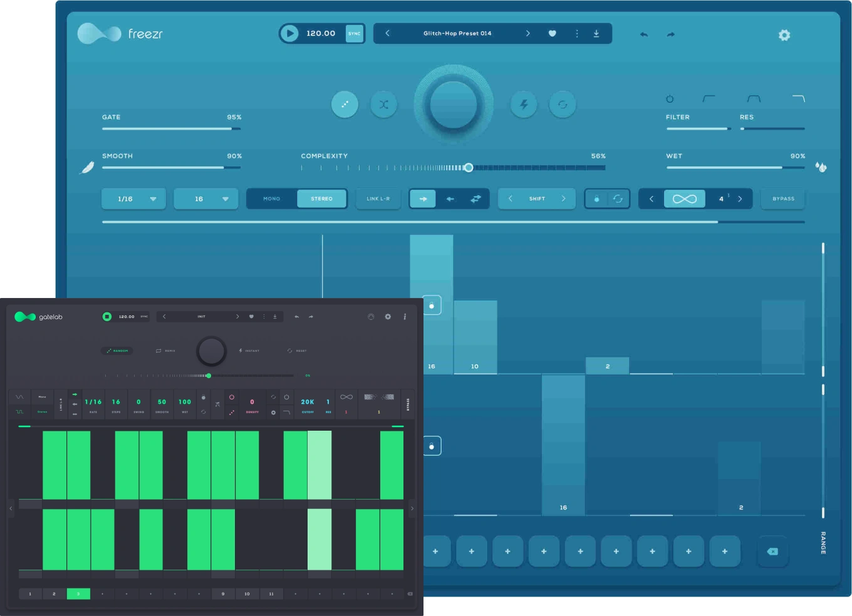The image size is (852, 616).
Task: Open the 1/16 rate dropdown
Action: pyautogui.click(x=133, y=199)
